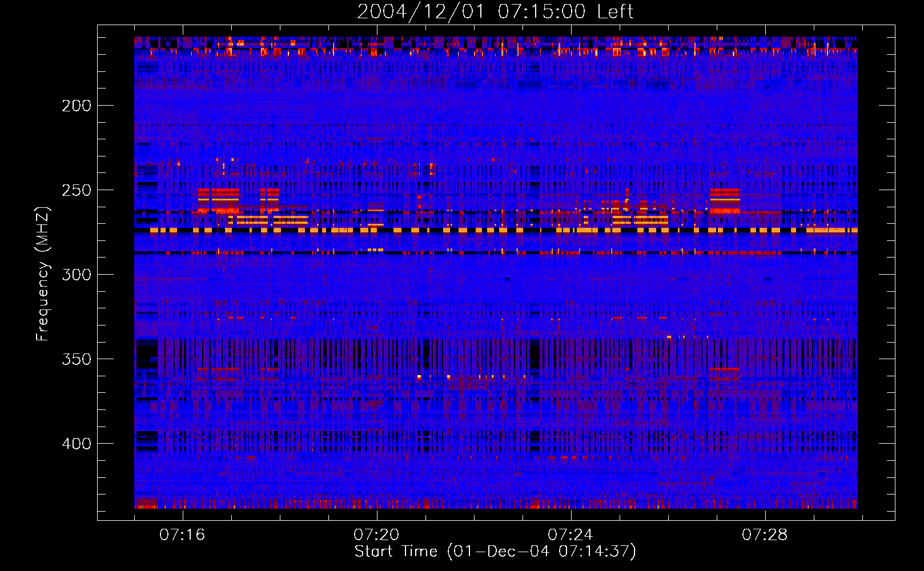Click the plot title '2004/12/01 07:15:00 Left'
Viewport: 924px width, 571px height.
pos(495,11)
